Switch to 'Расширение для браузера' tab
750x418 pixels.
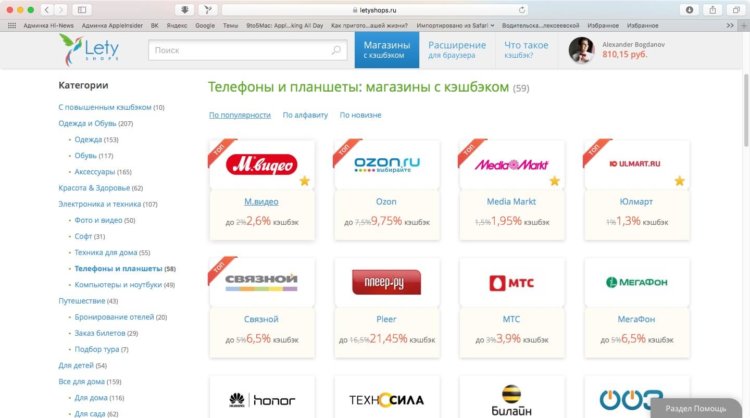click(x=457, y=50)
